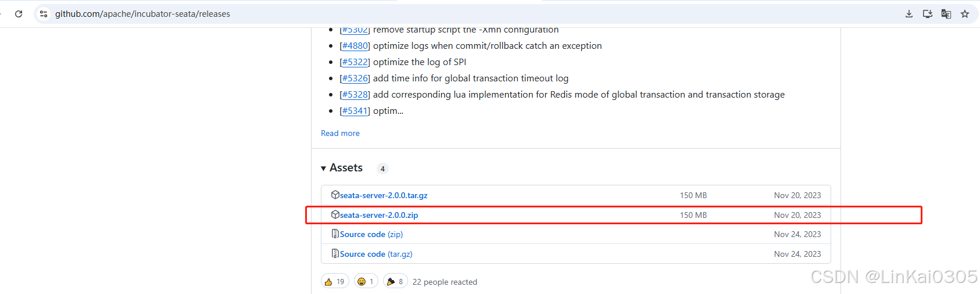Click the 22 people reacted text
The image size is (980, 294).
click(445, 282)
